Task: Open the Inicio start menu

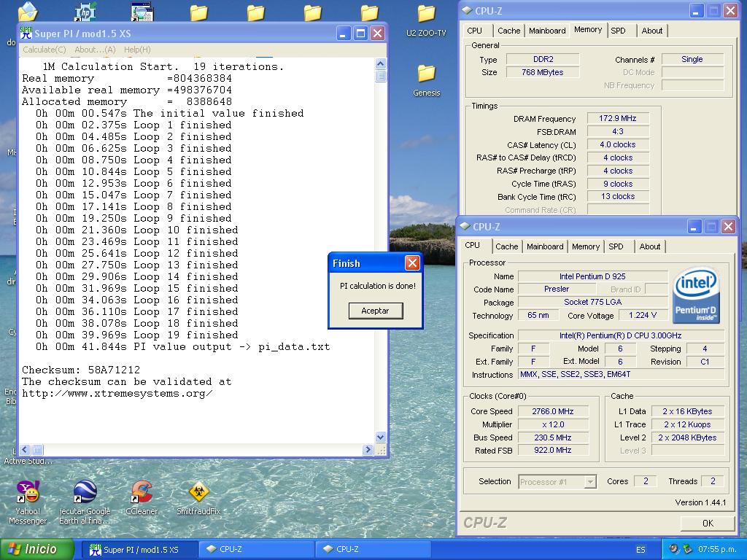Action: 36,549
